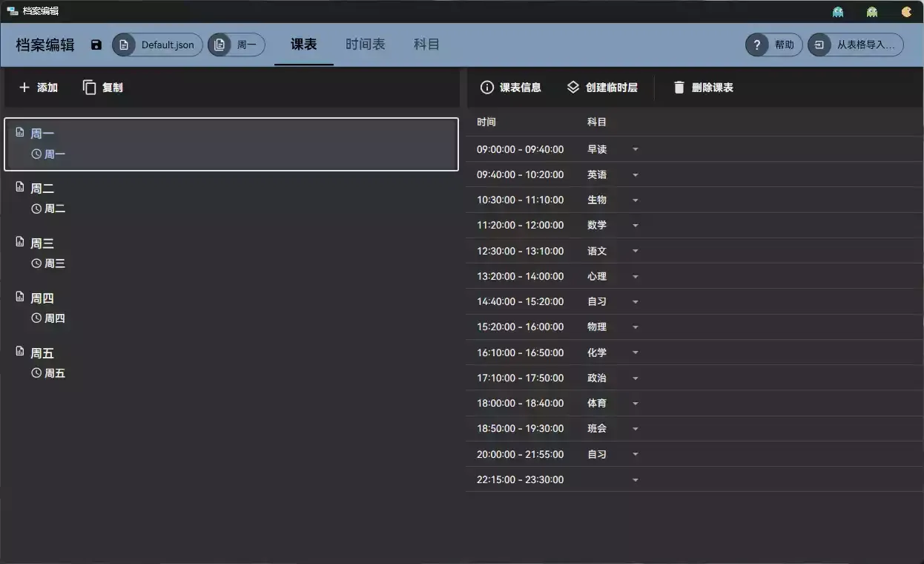This screenshot has height=564, width=924.
Task: Click the 复制 button label
Action: click(113, 88)
